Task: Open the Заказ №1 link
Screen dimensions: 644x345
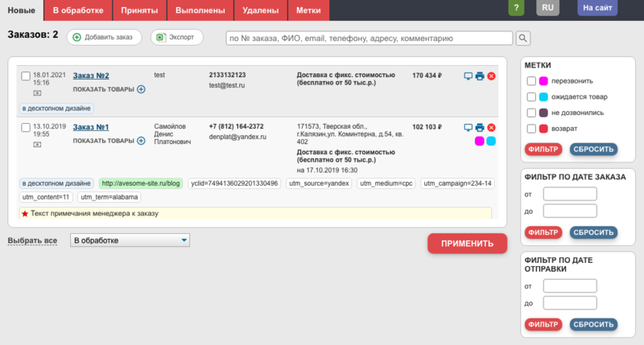Action: coord(91,127)
